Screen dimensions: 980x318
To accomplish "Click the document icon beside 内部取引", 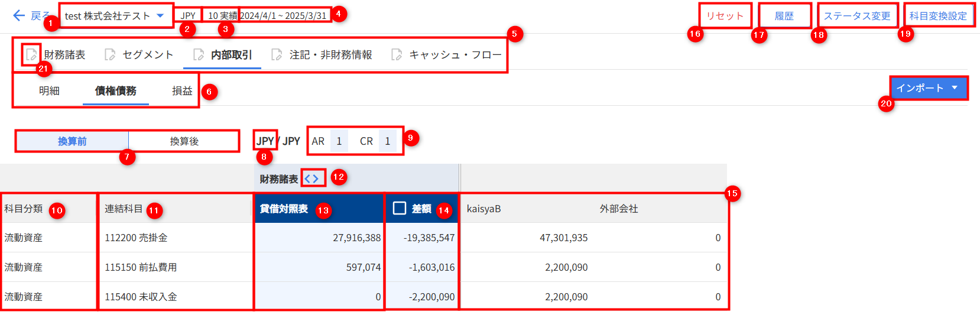I will [199, 55].
